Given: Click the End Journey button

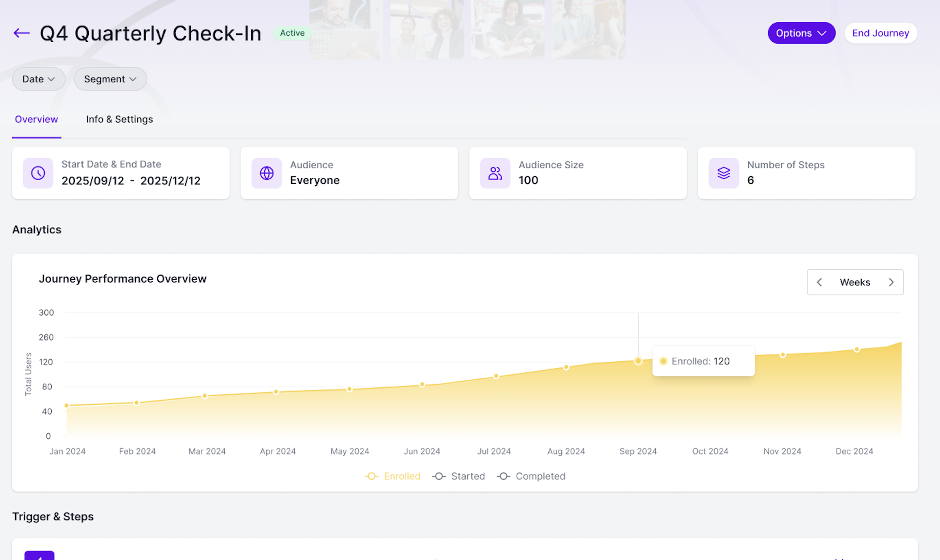Looking at the screenshot, I should [x=880, y=33].
